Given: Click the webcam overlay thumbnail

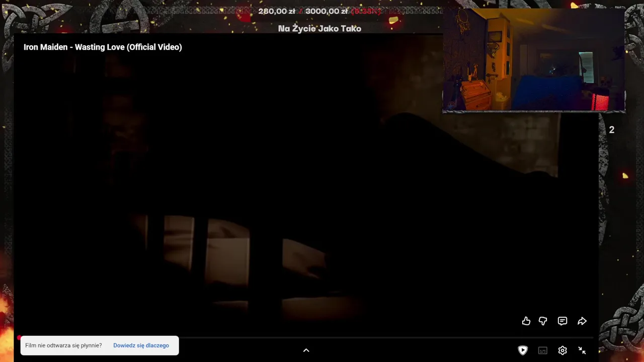Looking at the screenshot, I should pyautogui.click(x=534, y=60).
